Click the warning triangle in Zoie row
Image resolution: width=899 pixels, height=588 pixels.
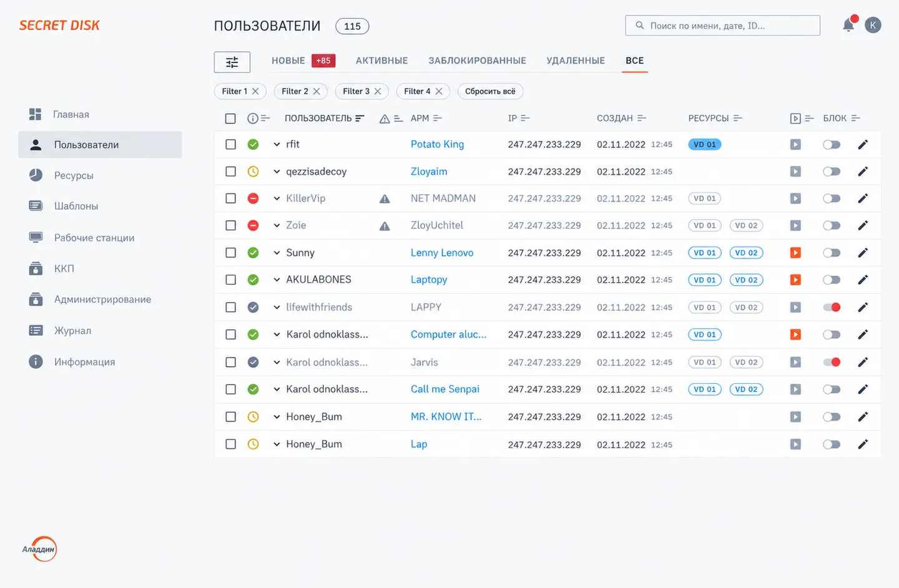click(385, 226)
